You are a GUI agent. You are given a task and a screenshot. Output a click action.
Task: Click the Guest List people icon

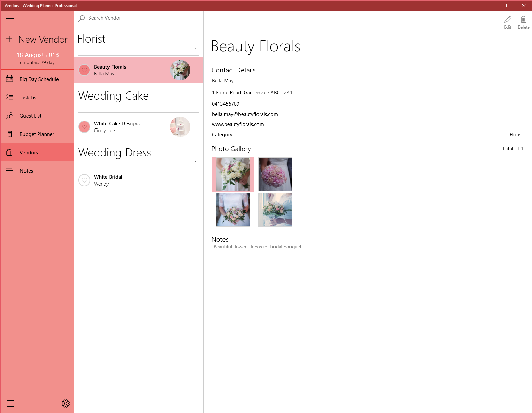[x=10, y=116]
